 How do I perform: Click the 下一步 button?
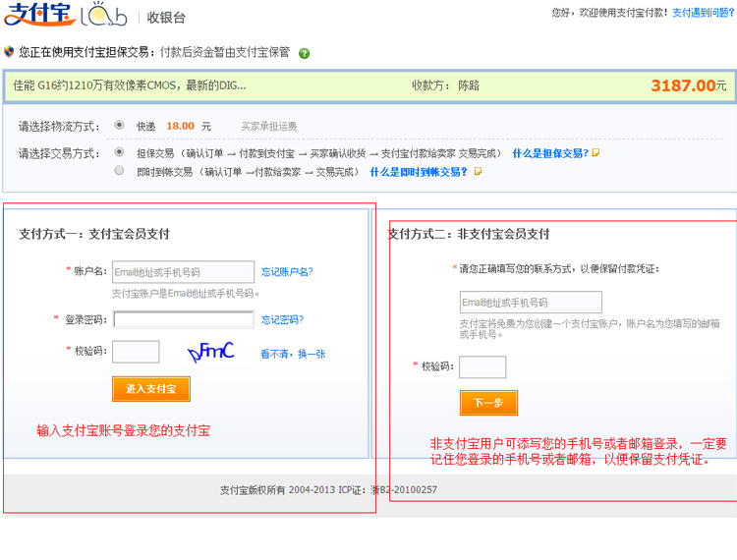pyautogui.click(x=488, y=403)
